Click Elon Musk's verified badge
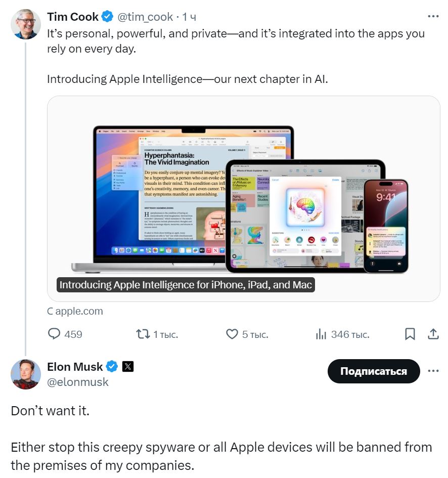The height and width of the screenshot is (478, 448). click(x=111, y=367)
